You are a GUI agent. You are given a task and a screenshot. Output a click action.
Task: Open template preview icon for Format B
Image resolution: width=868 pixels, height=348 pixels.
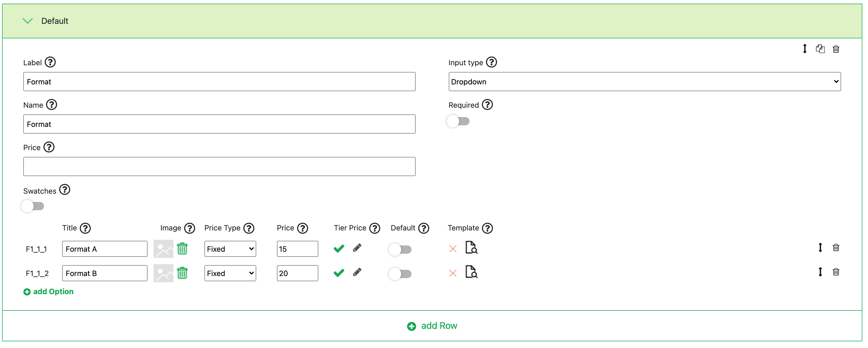471,272
